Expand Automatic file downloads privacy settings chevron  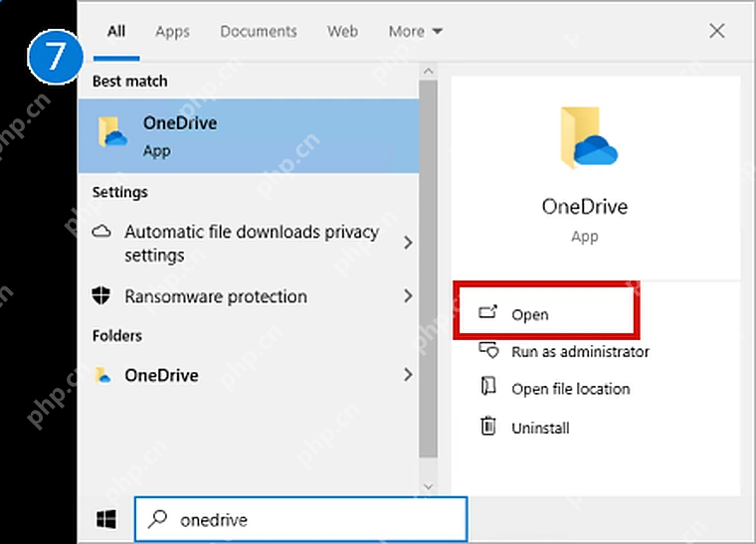[408, 243]
